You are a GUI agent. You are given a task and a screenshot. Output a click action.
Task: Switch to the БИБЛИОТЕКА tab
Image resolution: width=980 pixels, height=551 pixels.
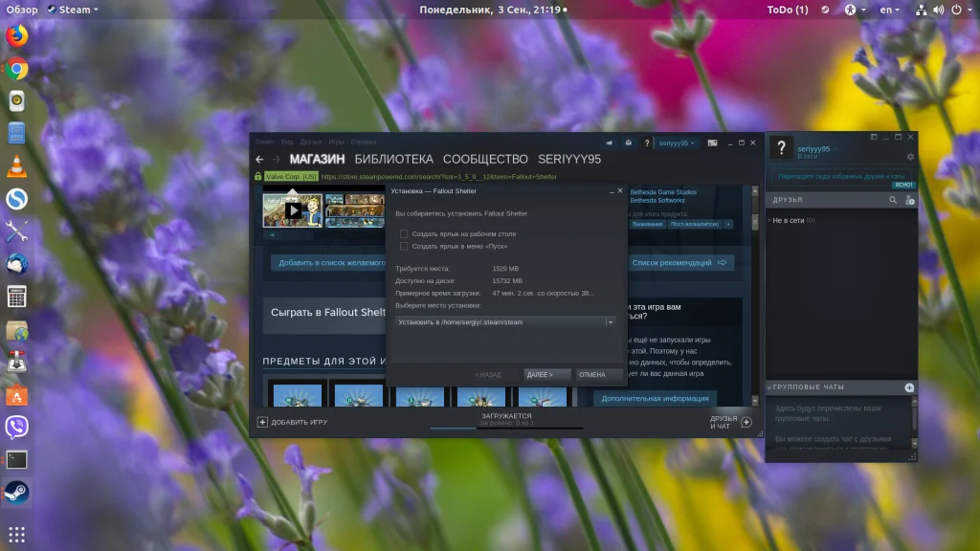[x=393, y=160]
